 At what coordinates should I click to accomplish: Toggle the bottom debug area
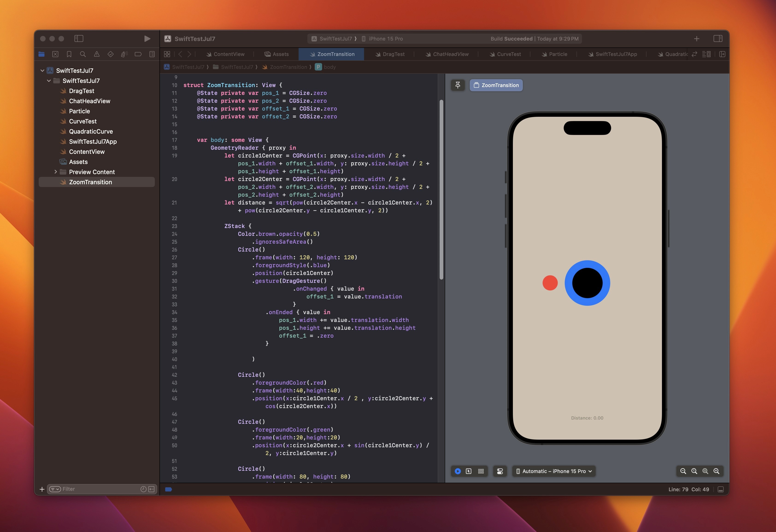[720, 489]
